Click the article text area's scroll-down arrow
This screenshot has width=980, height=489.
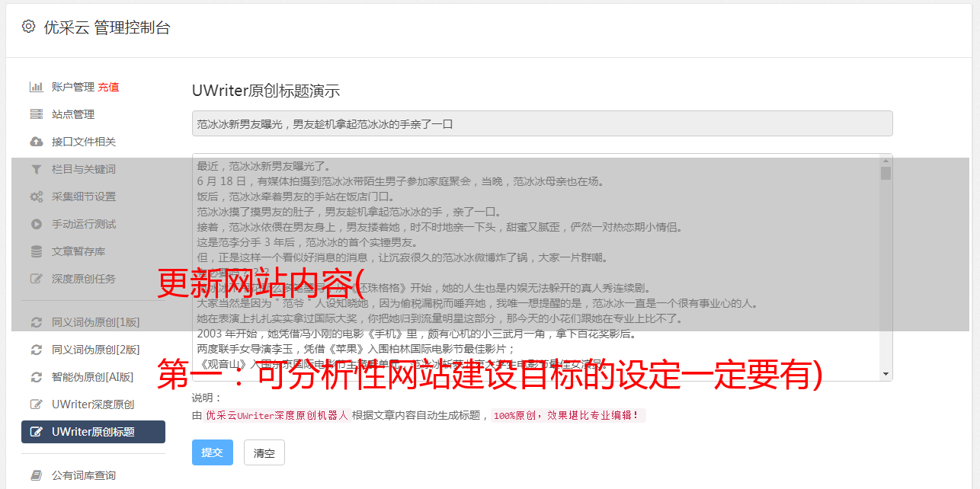[886, 374]
